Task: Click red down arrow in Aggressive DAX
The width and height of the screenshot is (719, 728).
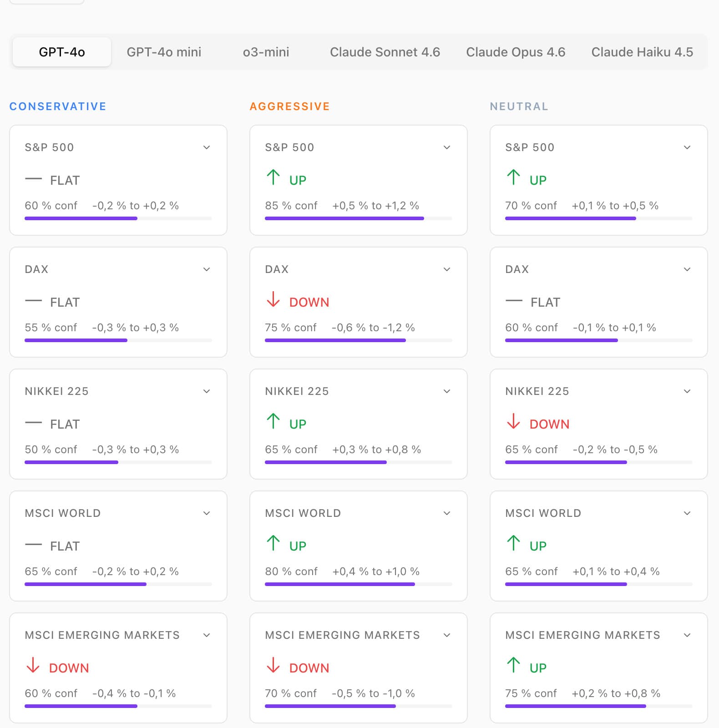Action: click(x=273, y=299)
